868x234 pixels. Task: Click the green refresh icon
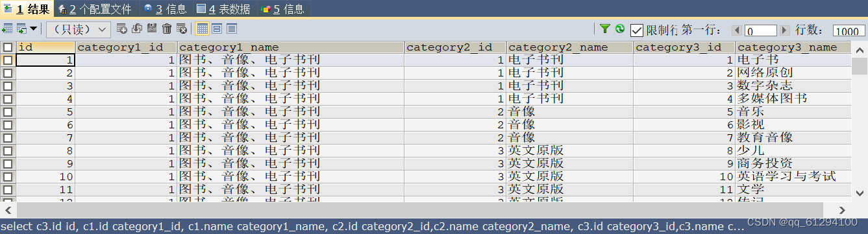620,29
